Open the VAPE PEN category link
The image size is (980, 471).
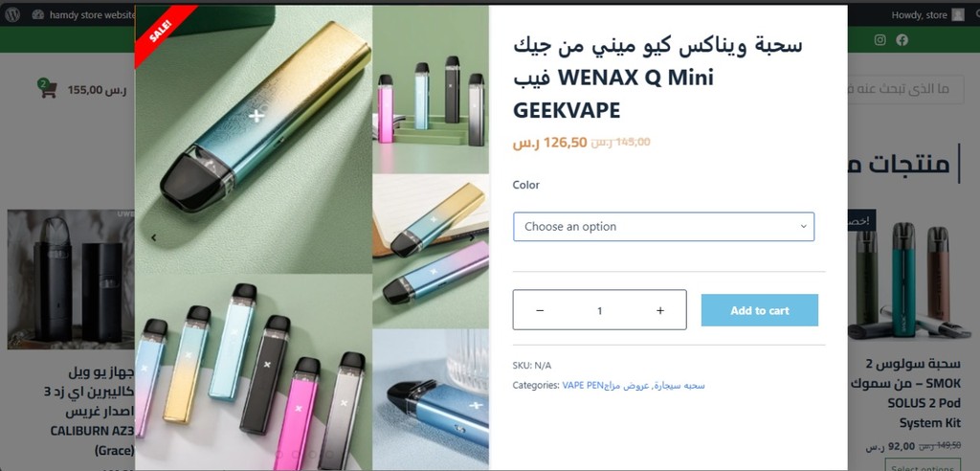coord(583,385)
